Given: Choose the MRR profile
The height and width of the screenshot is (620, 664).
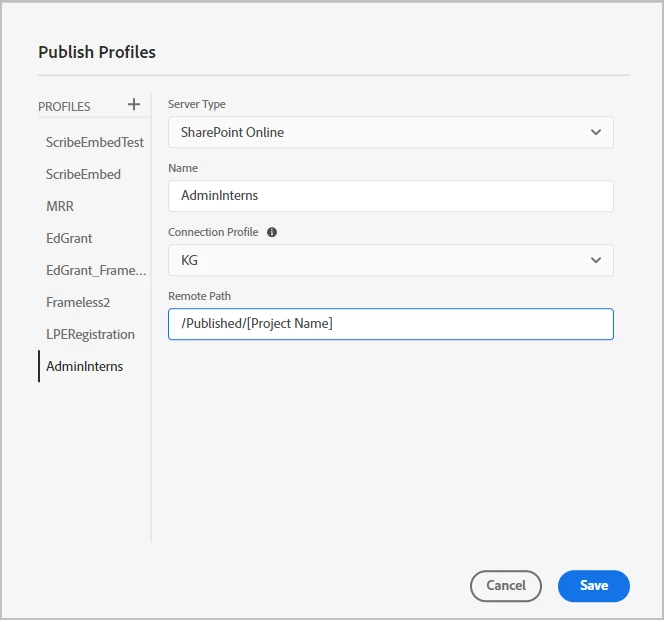Looking at the screenshot, I should 60,206.
